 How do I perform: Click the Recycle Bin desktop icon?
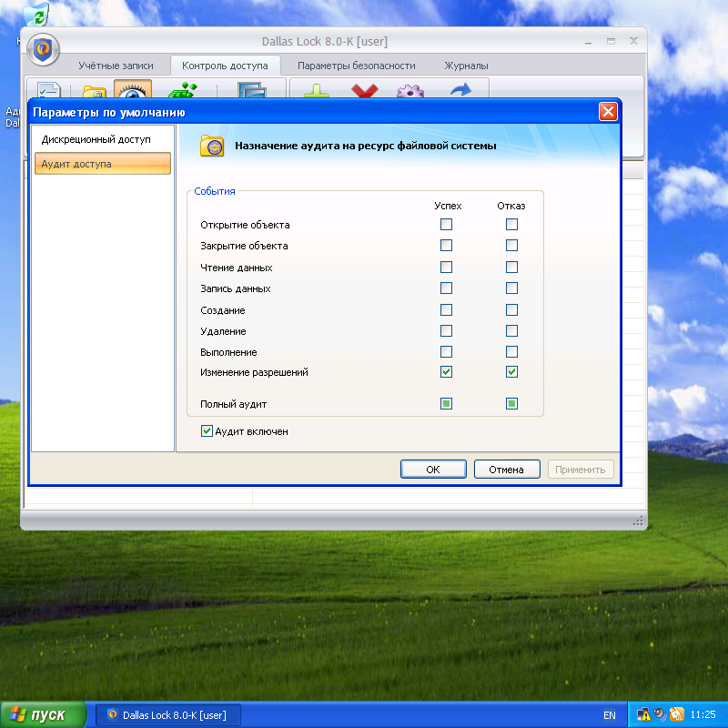(36, 13)
